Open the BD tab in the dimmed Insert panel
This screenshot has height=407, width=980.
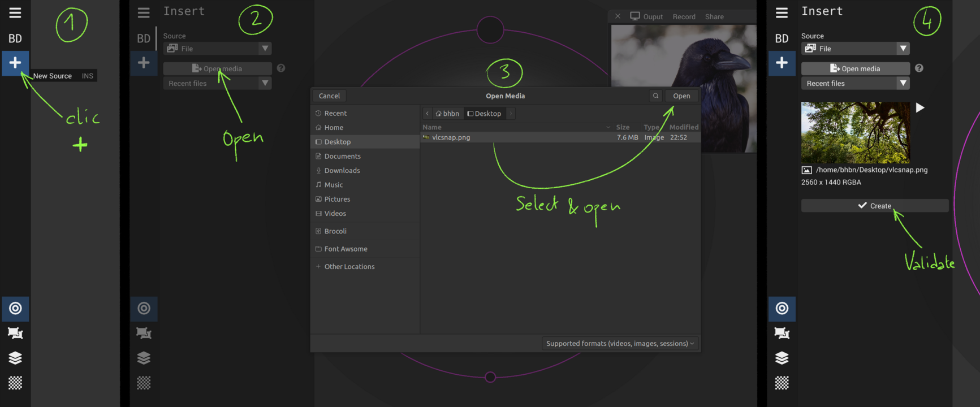pos(144,38)
